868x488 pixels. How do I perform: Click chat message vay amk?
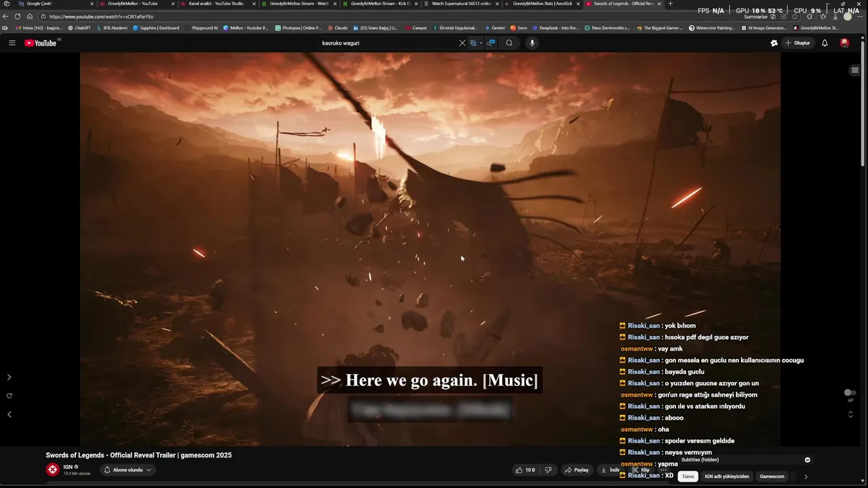point(669,348)
